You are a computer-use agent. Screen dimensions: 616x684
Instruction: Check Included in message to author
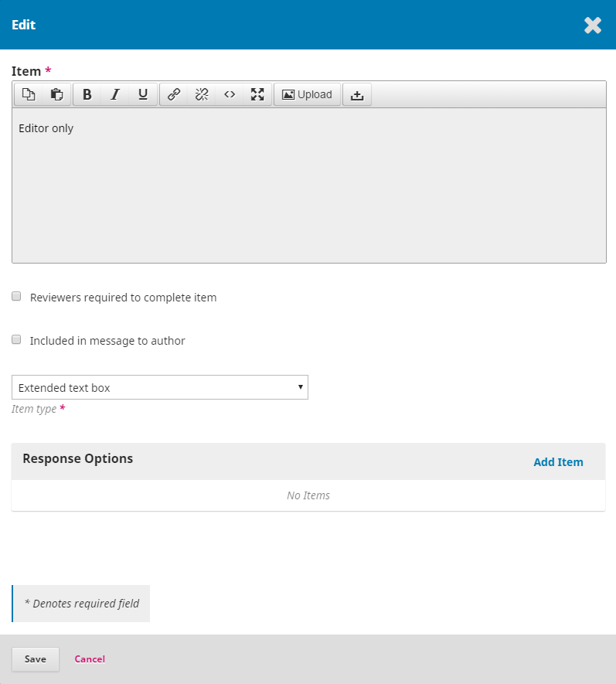(x=16, y=340)
